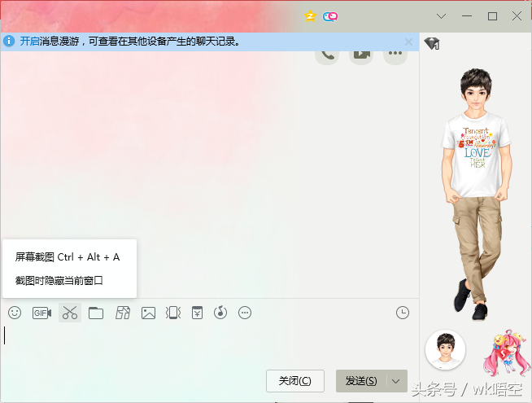The height and width of the screenshot is (403, 532).
Task: Open the send file folder icon
Action: tap(96, 313)
